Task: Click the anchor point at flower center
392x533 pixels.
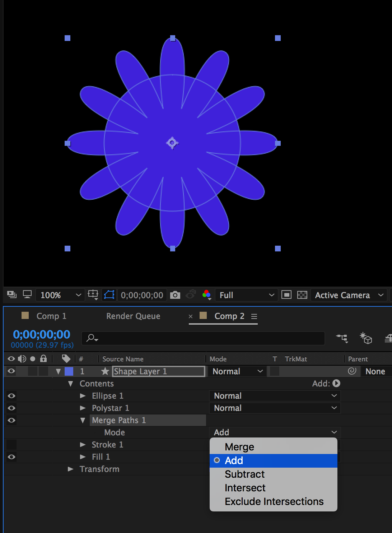Action: [x=172, y=143]
